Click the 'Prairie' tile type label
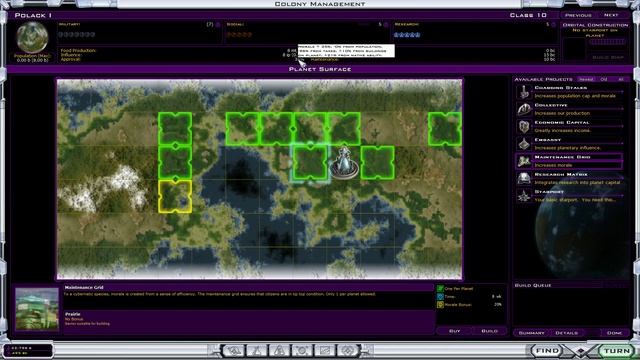This screenshot has width=640, height=360. click(x=72, y=314)
